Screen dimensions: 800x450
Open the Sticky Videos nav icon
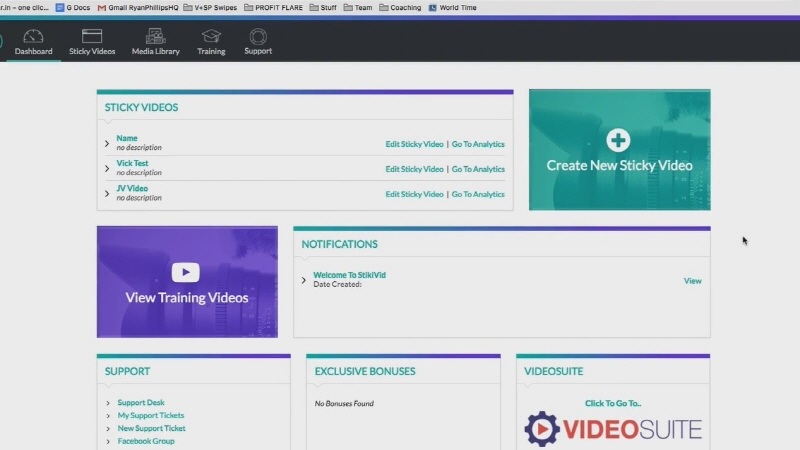click(x=92, y=36)
